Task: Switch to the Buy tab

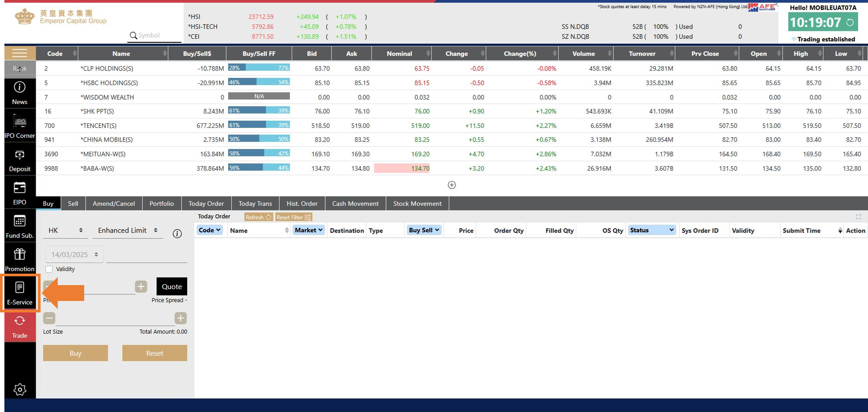Action: [x=48, y=204]
